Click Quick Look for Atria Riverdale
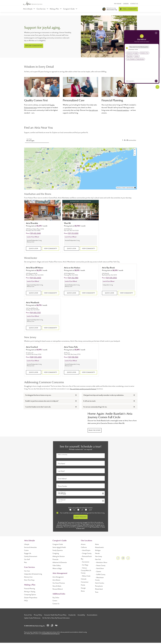Screen dimensions: 161x644 point(34,249)
